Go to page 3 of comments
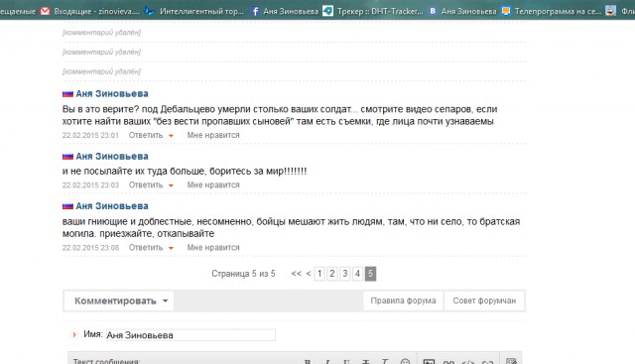The width and height of the screenshot is (635, 364). coord(345,274)
